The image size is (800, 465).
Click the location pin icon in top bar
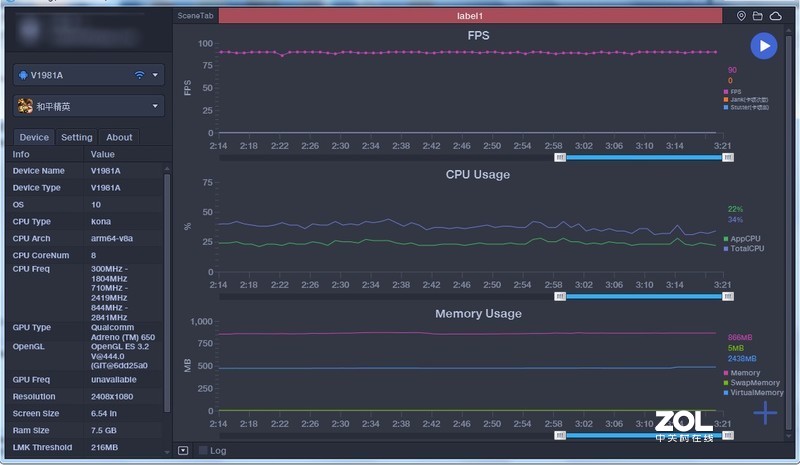click(741, 16)
